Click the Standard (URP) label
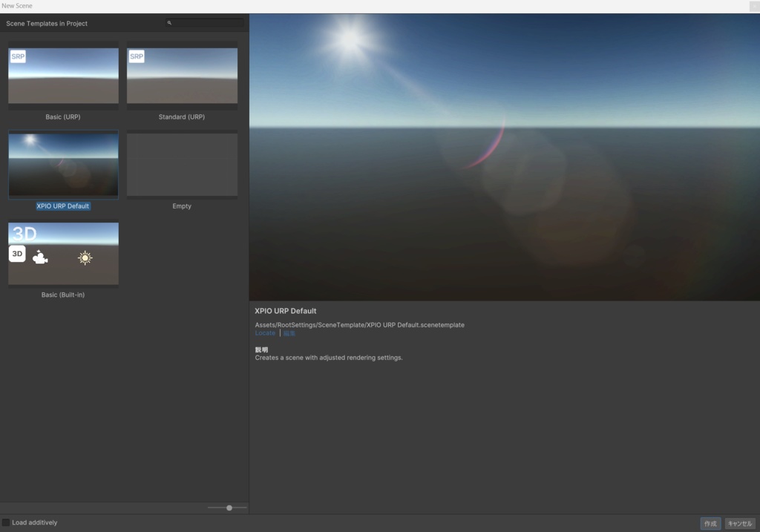760x532 pixels. 182,116
